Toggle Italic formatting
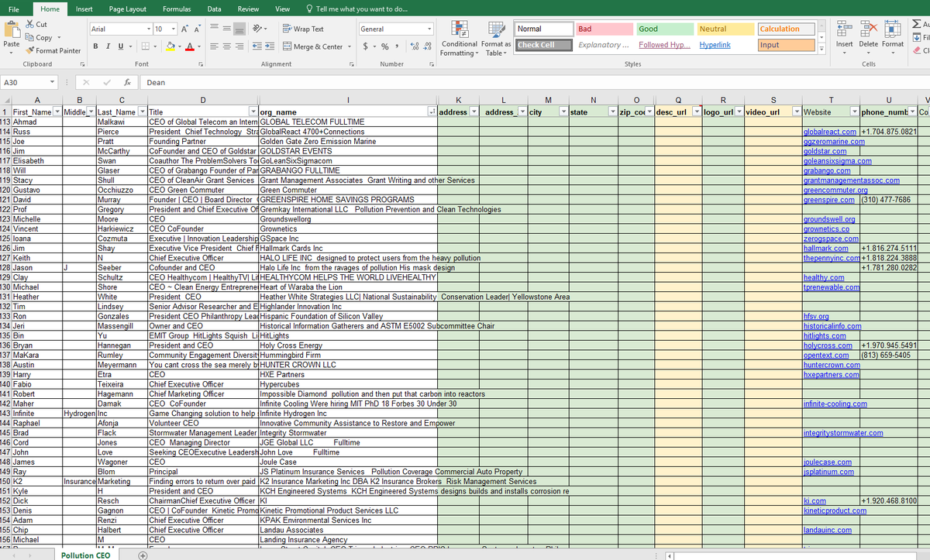930x560 pixels. point(107,46)
